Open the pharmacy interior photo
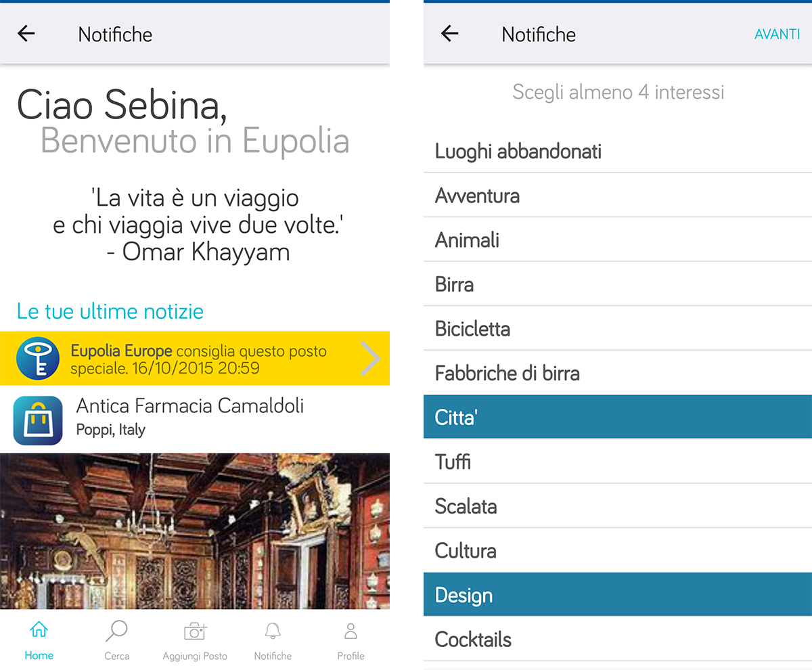 click(195, 531)
